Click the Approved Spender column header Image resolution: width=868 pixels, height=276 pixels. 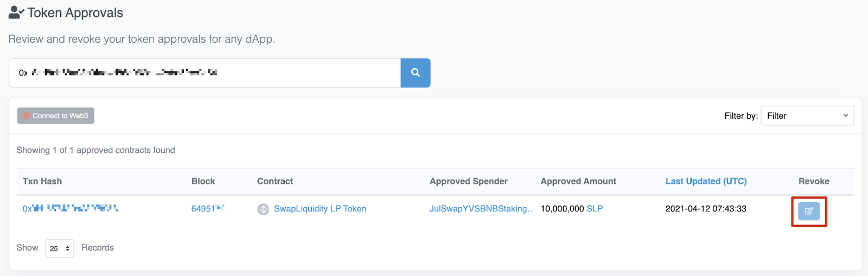pos(468,181)
